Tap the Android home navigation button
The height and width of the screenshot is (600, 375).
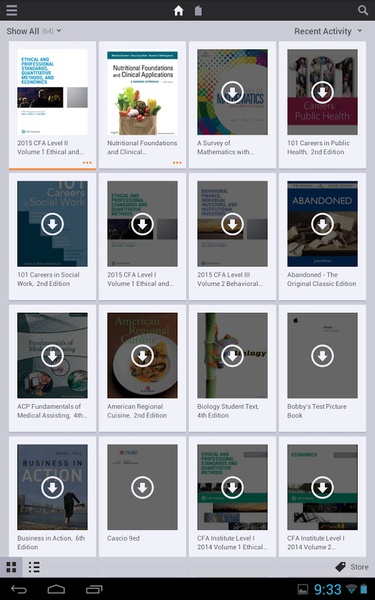click(56, 589)
